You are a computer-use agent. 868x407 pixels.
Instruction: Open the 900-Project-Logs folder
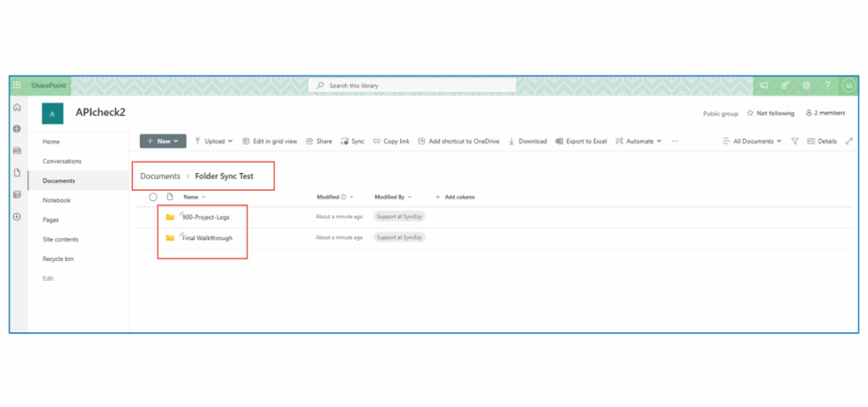coord(206,217)
